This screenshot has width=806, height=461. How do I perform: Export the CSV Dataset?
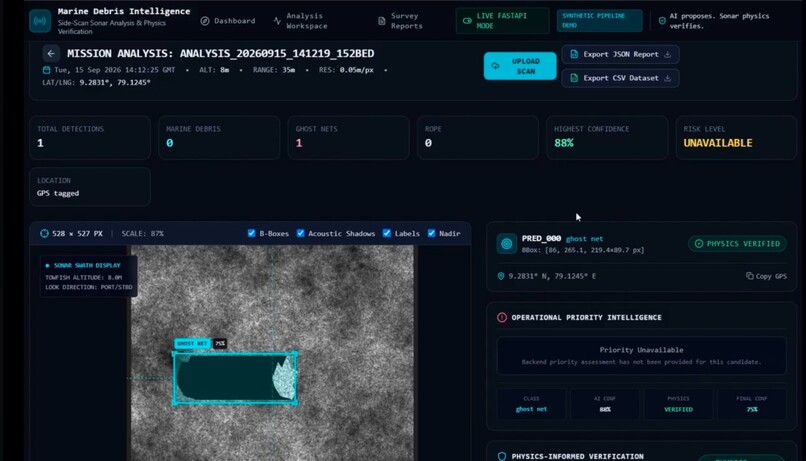620,78
